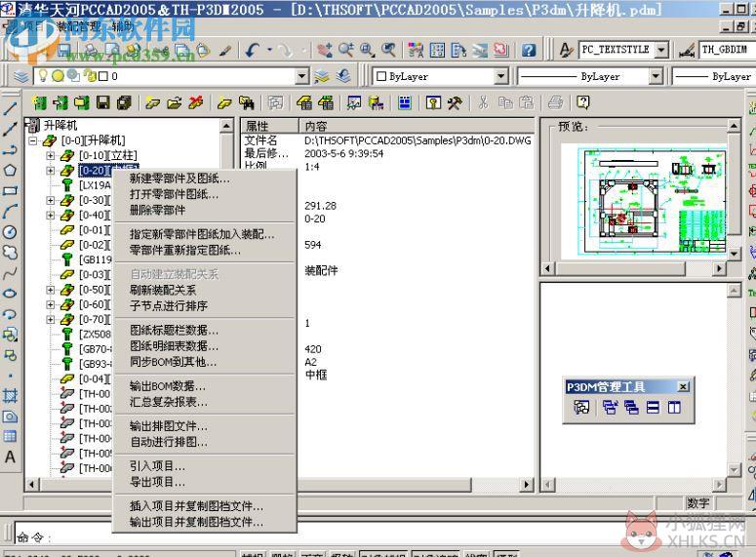The image size is (756, 557).
Task: Toggle the layer freeze sun icon
Action: (59, 76)
